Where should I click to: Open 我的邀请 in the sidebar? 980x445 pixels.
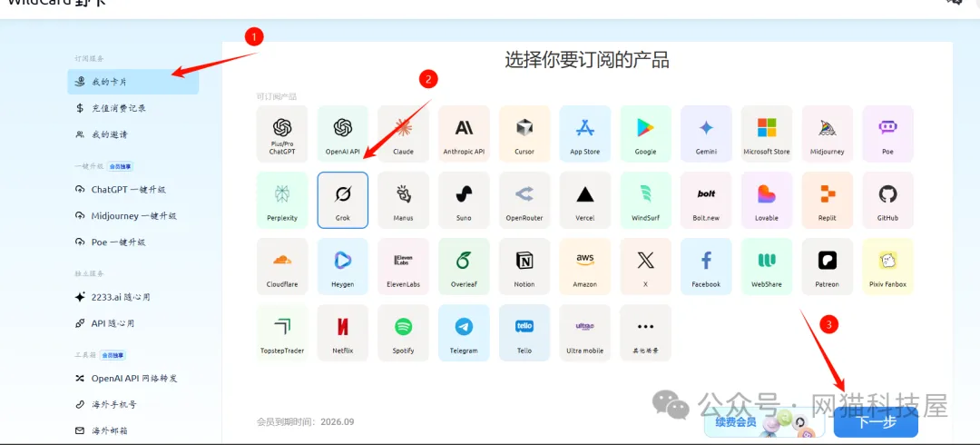coord(133,134)
